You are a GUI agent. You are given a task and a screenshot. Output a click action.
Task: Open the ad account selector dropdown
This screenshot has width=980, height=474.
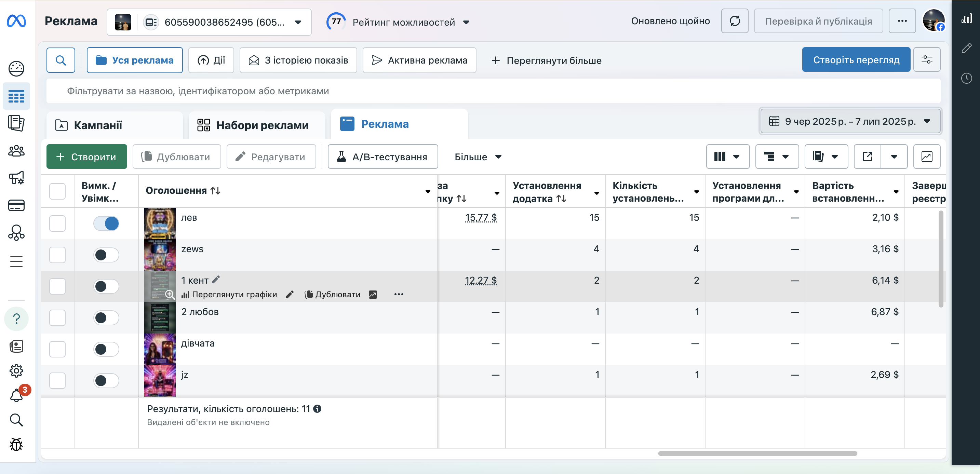[x=209, y=22]
